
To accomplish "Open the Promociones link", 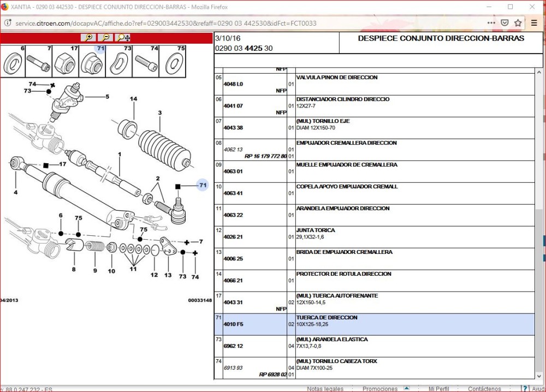I will [x=380, y=389].
